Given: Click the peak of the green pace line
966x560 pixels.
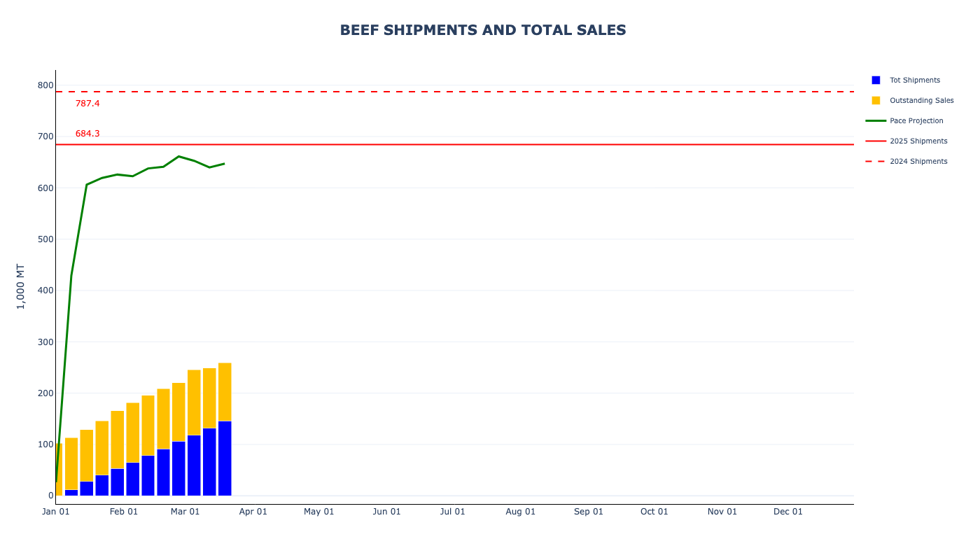Looking at the screenshot, I should (178, 156).
